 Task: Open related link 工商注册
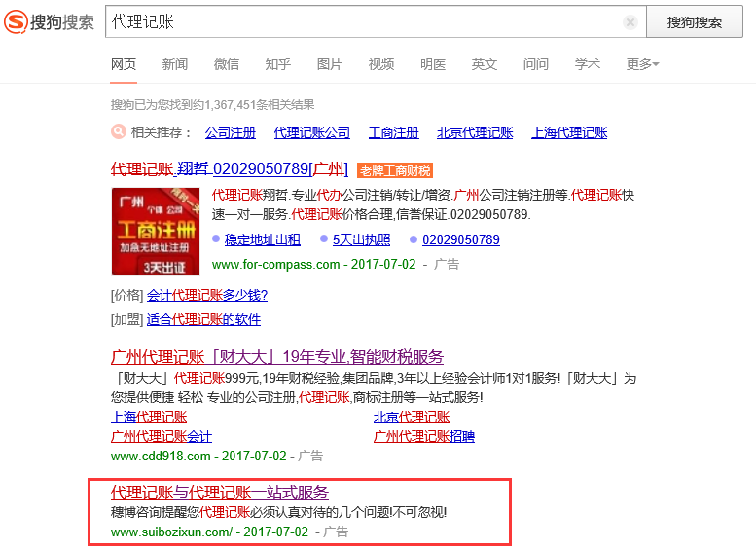393,132
